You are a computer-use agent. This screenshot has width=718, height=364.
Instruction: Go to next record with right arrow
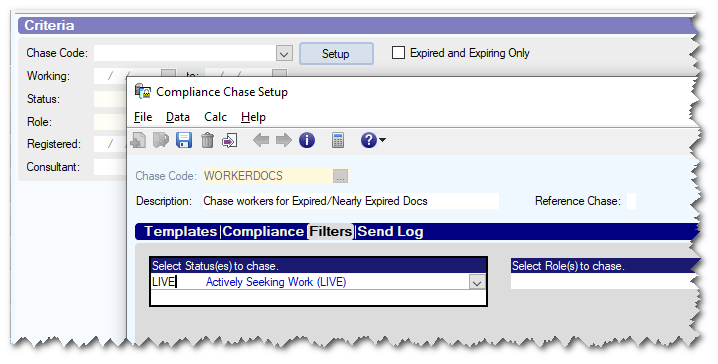(283, 140)
